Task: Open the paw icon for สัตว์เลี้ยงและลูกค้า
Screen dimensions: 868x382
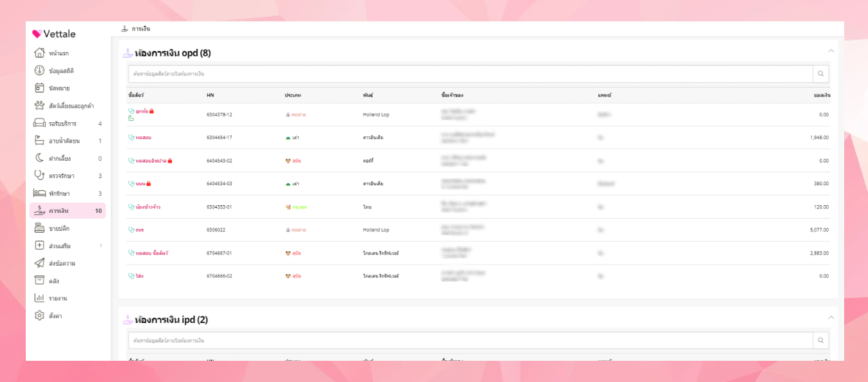Action: tap(39, 105)
